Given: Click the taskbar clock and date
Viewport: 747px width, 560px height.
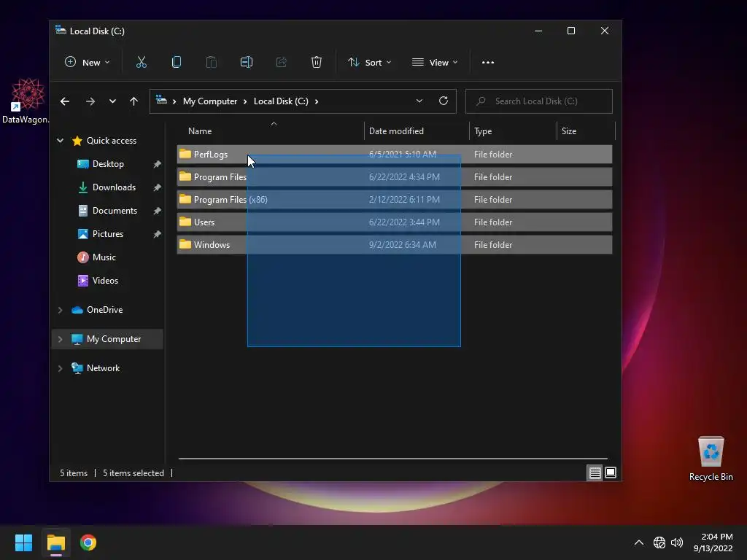Looking at the screenshot, I should tap(713, 542).
